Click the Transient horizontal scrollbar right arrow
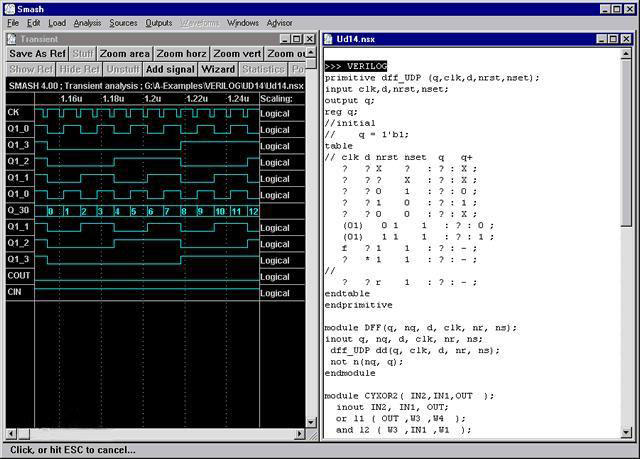The width and height of the screenshot is (640, 459). [300, 435]
